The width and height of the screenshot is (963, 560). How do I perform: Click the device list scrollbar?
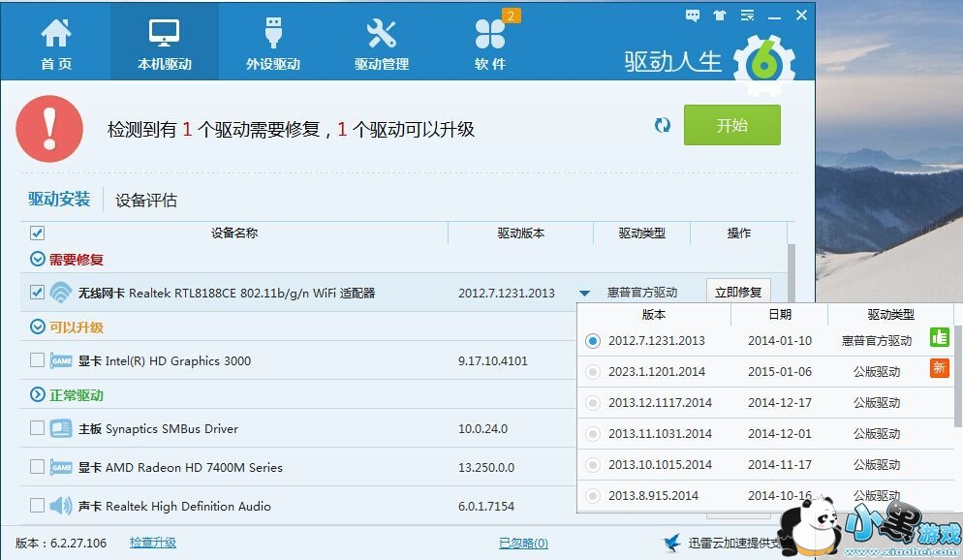(x=791, y=273)
